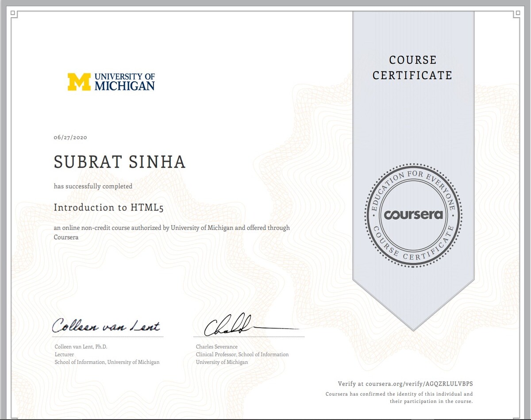This screenshot has width=531, height=420.
Task: Click the date 06/27/2020
Action: [x=70, y=137]
